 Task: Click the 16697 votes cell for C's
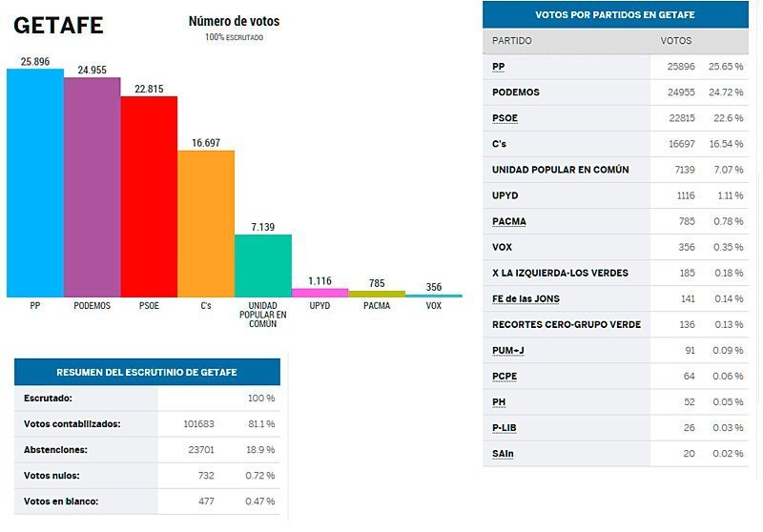pyautogui.click(x=682, y=144)
